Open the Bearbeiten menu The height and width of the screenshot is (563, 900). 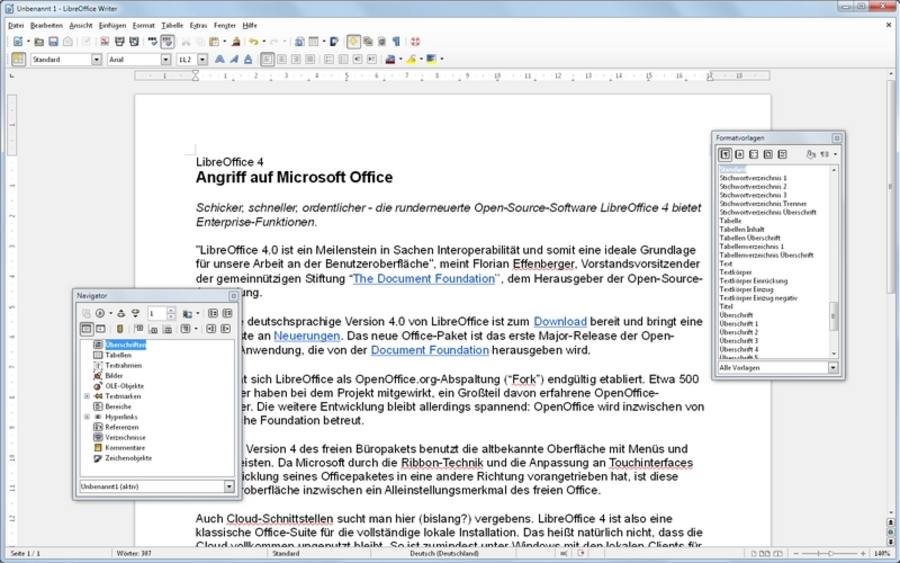[x=46, y=25]
